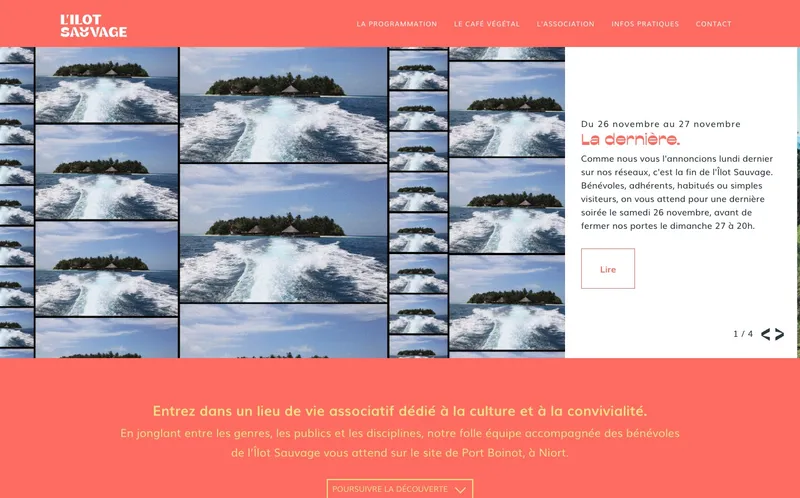Open La Programmation menu item

point(397,24)
